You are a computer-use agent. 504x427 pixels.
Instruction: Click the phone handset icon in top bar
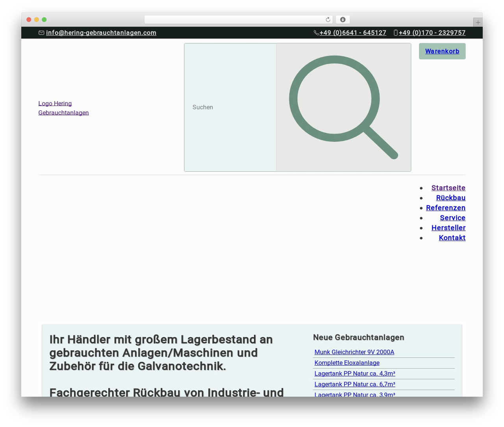316,33
